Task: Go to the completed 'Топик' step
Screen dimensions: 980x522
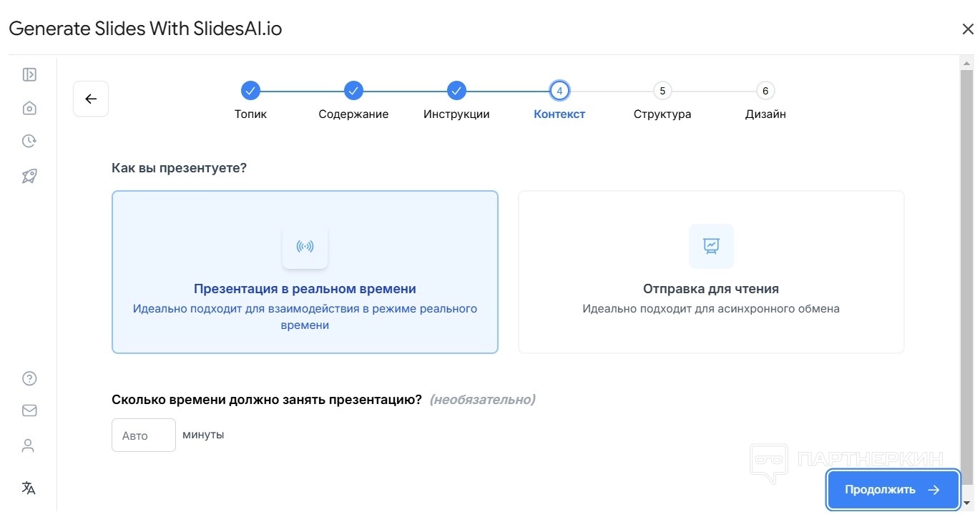Action: (x=250, y=91)
